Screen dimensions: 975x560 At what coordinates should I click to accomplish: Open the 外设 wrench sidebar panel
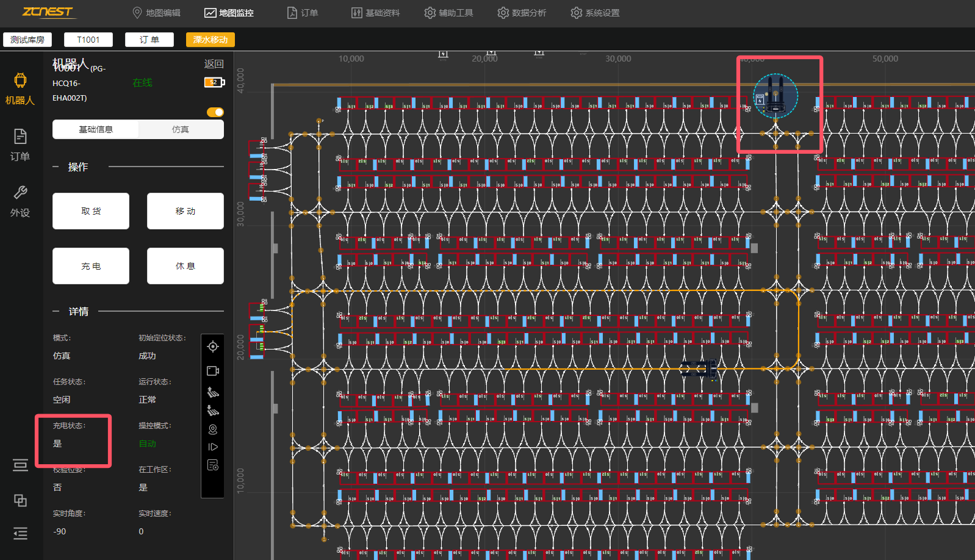tap(20, 201)
